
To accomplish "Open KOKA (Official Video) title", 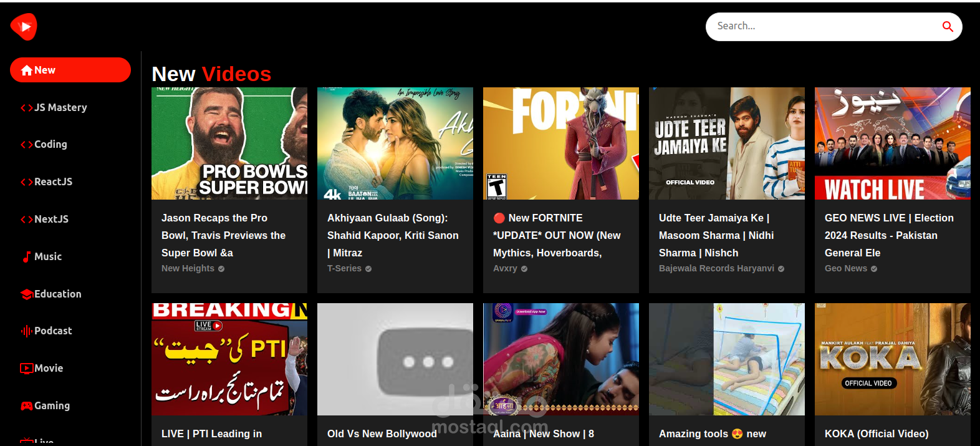I will point(877,434).
